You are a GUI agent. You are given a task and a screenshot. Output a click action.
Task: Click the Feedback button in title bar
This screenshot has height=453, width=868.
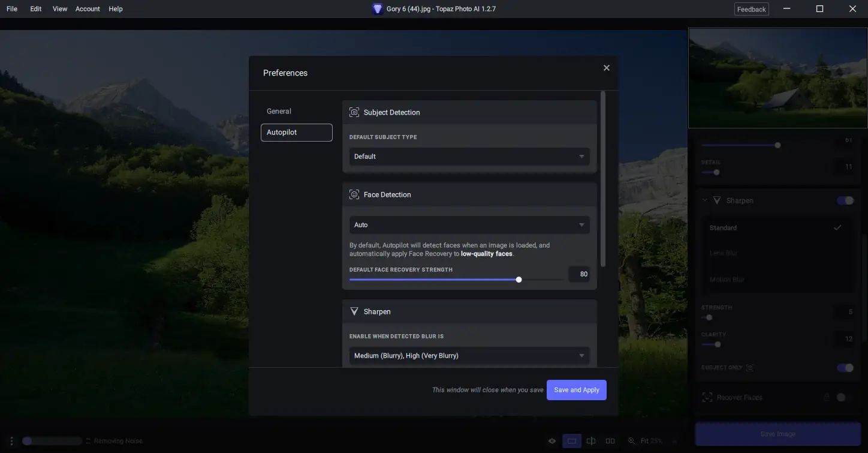[x=752, y=9]
